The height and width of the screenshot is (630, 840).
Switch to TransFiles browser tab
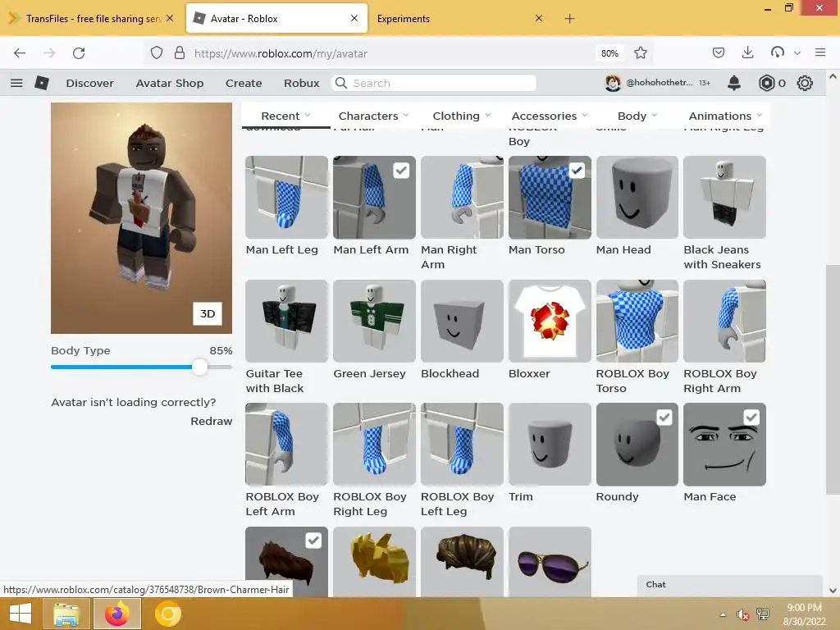93,19
